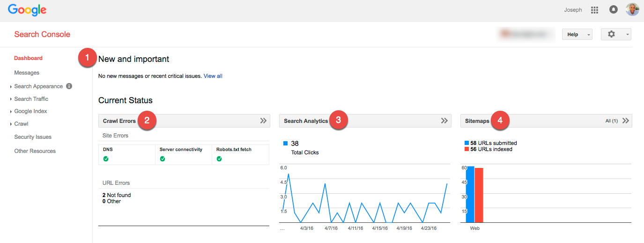Screen dimensions: 644x243
Task: Open the Sitemaps panel header
Action: [x=547, y=121]
